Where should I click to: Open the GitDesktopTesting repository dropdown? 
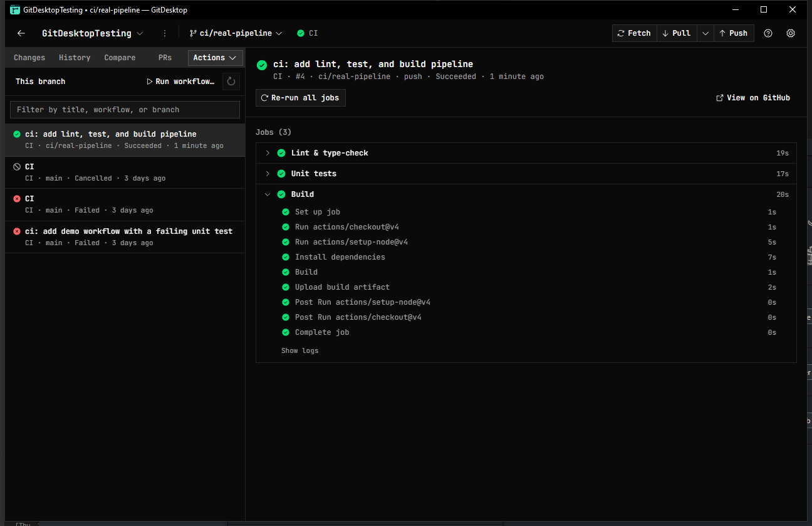click(x=93, y=33)
